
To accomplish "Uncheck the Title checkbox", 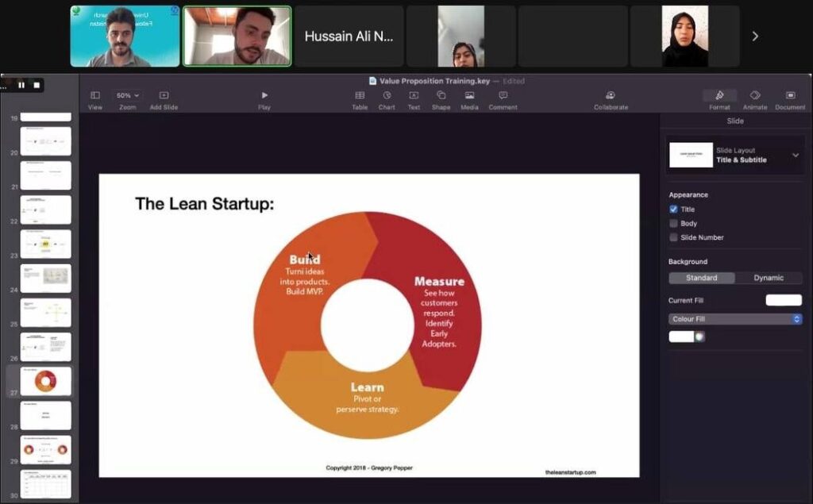I will (673, 210).
